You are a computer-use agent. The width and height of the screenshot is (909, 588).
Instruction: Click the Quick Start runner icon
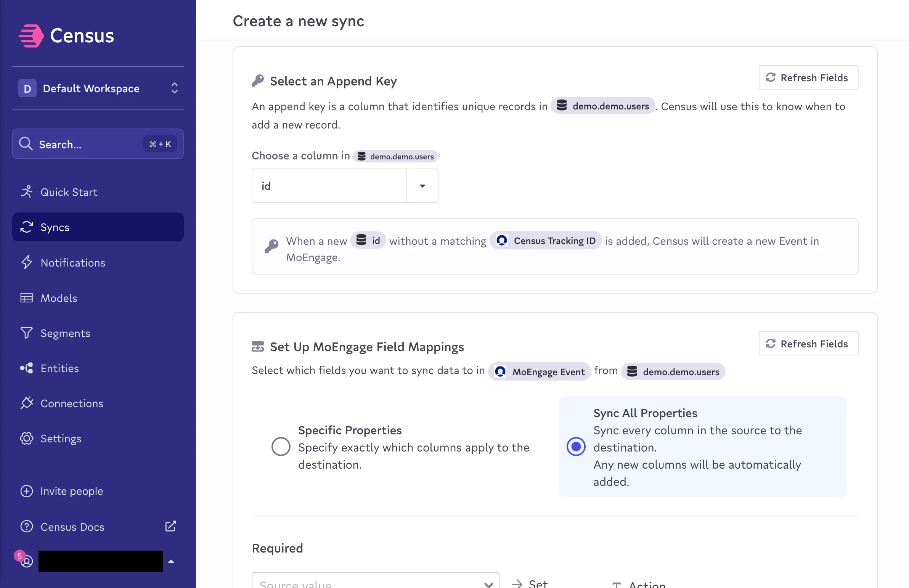[x=26, y=192]
